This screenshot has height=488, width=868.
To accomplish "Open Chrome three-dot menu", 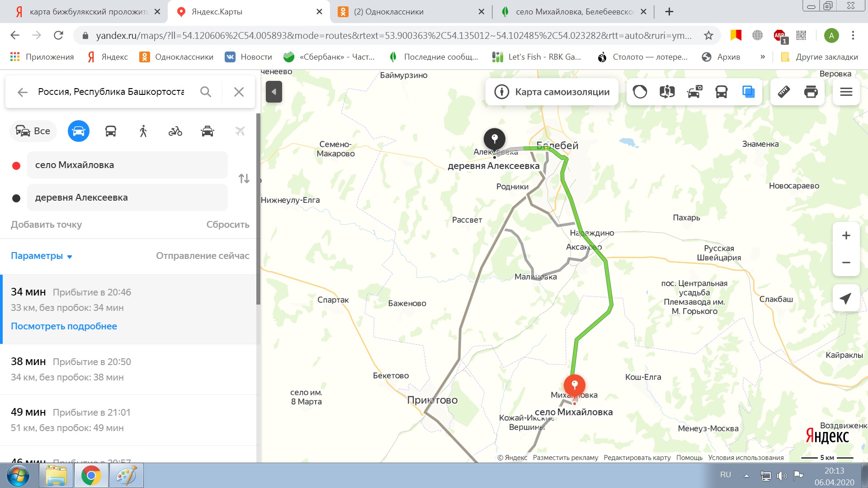I will click(853, 35).
